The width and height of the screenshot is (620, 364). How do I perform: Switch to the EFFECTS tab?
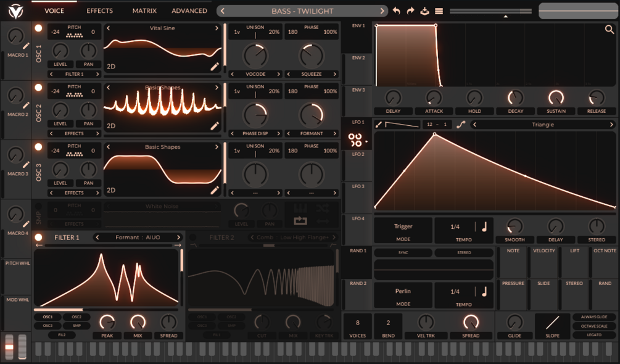point(100,11)
